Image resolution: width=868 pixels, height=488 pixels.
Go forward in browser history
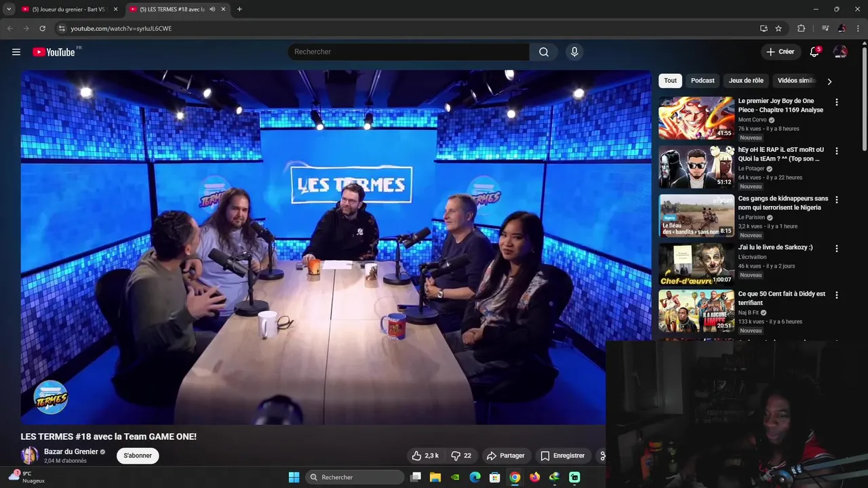coord(26,28)
